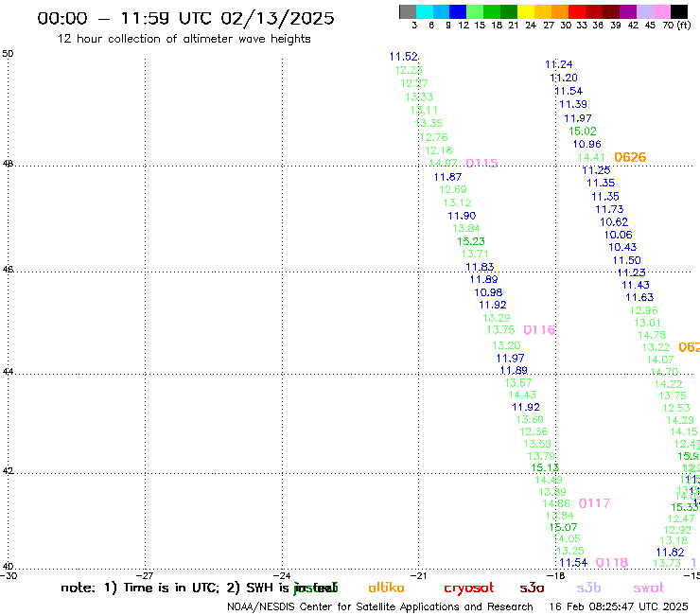Click the wave height value 11.82
This screenshot has height=615, width=700.
[x=671, y=553]
